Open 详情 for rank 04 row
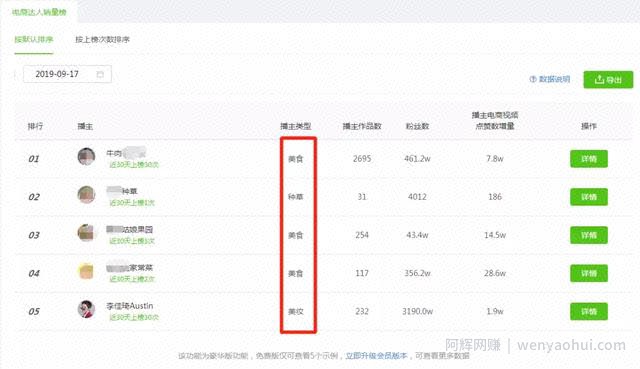Screen dimensions: 640x369 (x=589, y=273)
